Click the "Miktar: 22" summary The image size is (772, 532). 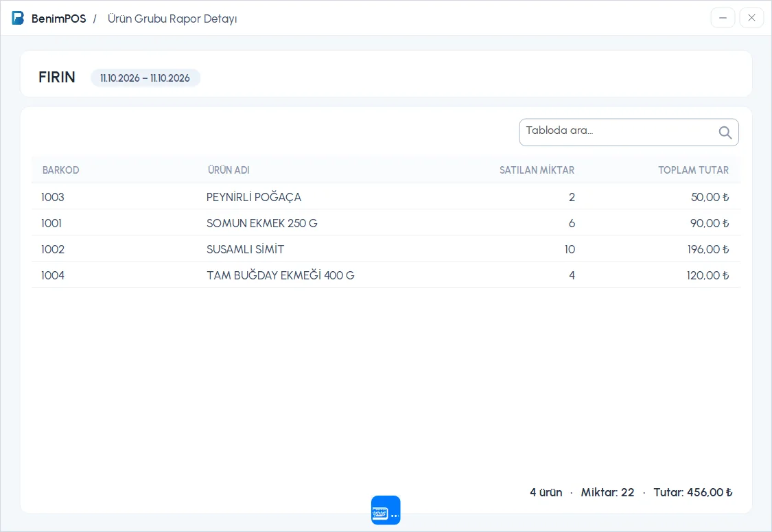607,492
